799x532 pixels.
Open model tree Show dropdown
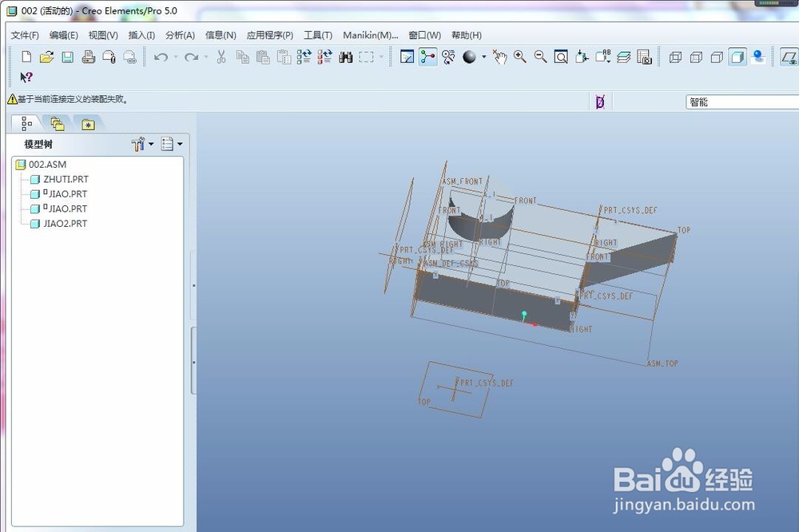tap(172, 145)
